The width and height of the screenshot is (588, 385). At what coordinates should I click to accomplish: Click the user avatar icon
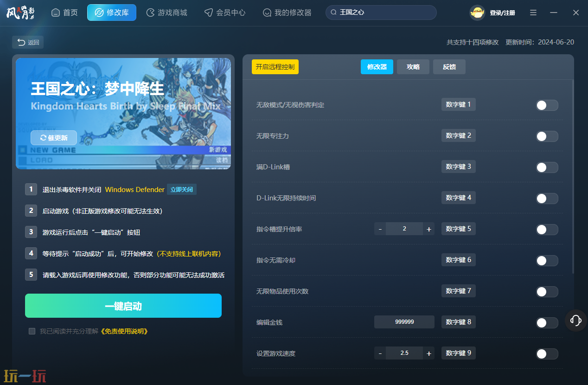477,13
